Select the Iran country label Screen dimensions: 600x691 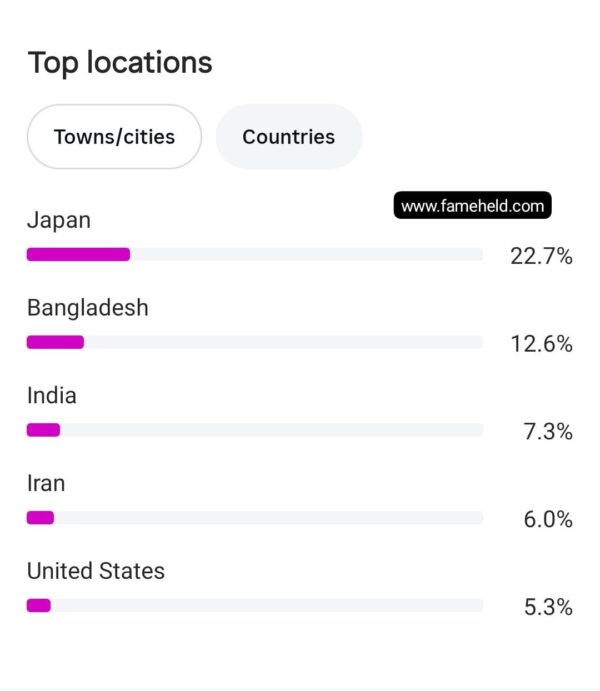pyautogui.click(x=46, y=483)
